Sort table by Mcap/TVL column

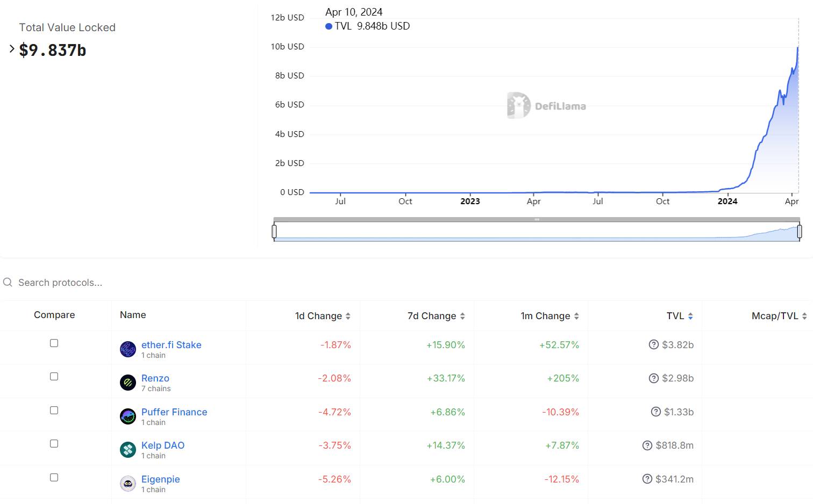coord(779,316)
